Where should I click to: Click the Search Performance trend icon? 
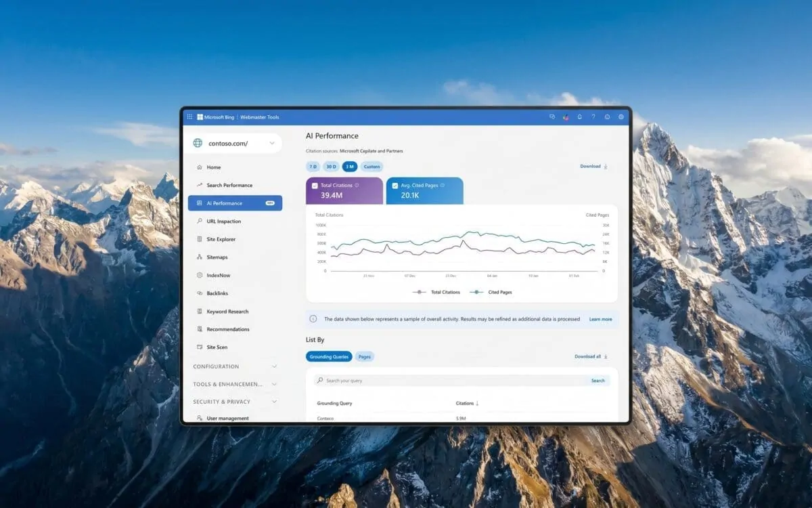pyautogui.click(x=200, y=185)
